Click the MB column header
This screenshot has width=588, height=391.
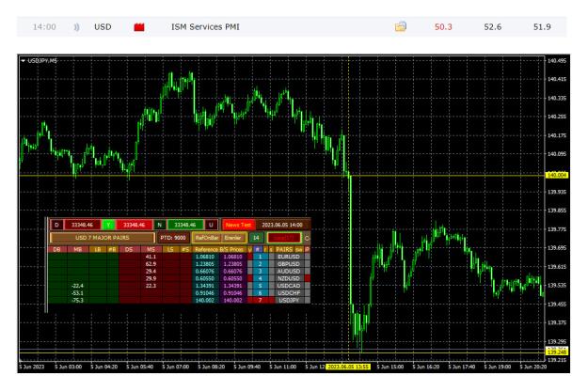click(78, 249)
